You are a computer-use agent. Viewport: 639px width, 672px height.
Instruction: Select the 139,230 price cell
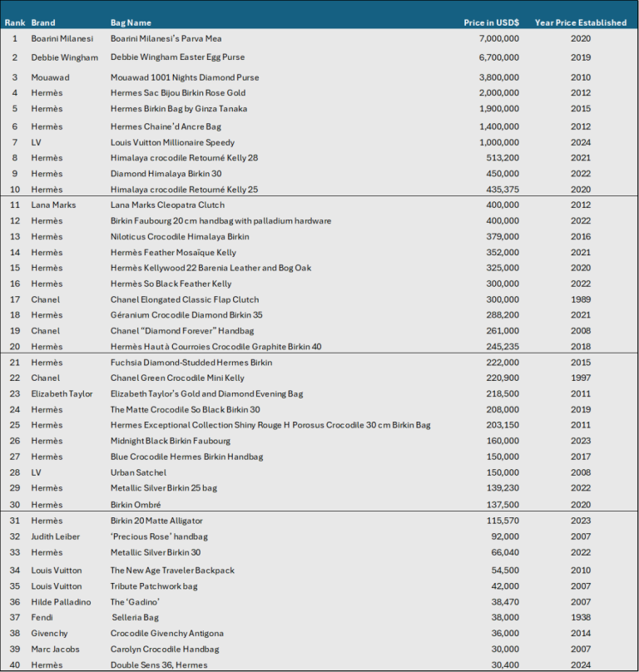click(503, 488)
